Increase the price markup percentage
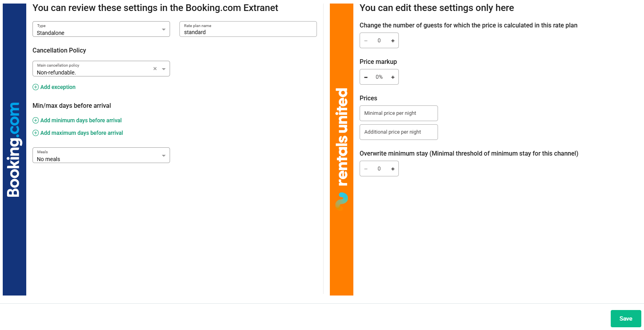The image size is (644, 330). (x=393, y=77)
